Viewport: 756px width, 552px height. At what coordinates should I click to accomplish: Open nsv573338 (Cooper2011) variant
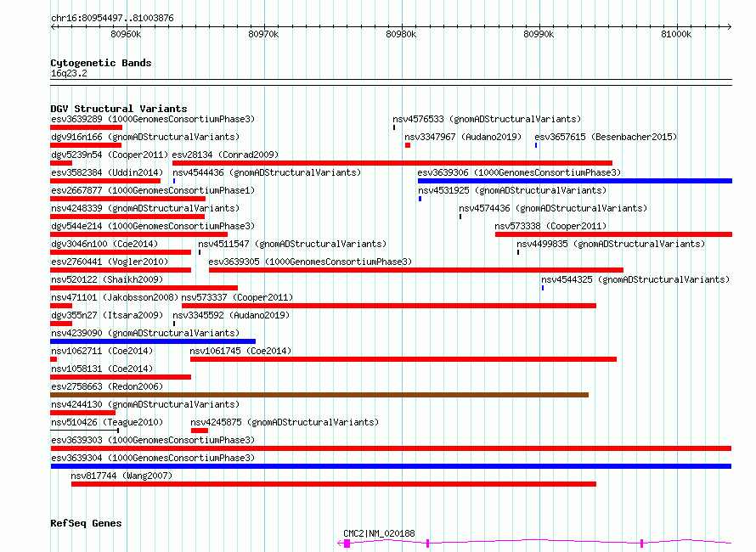click(x=550, y=226)
